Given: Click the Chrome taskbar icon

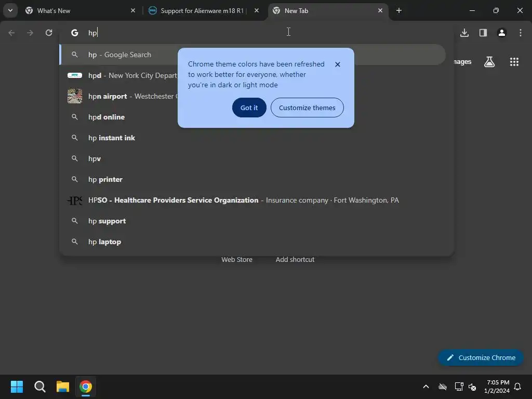Looking at the screenshot, I should (86, 387).
